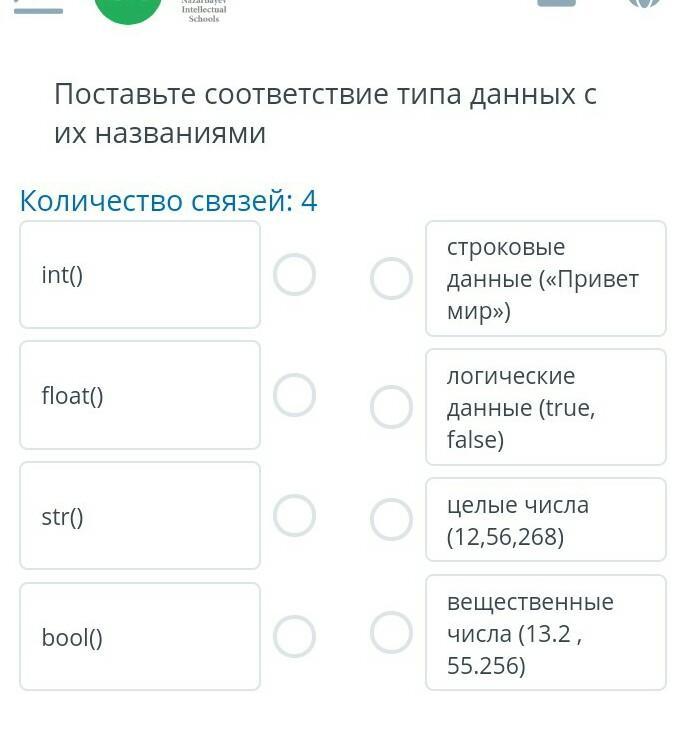Image resolution: width=678 pixels, height=749 pixels.
Task: Select the circle beside вещественные числа
Action: click(391, 632)
